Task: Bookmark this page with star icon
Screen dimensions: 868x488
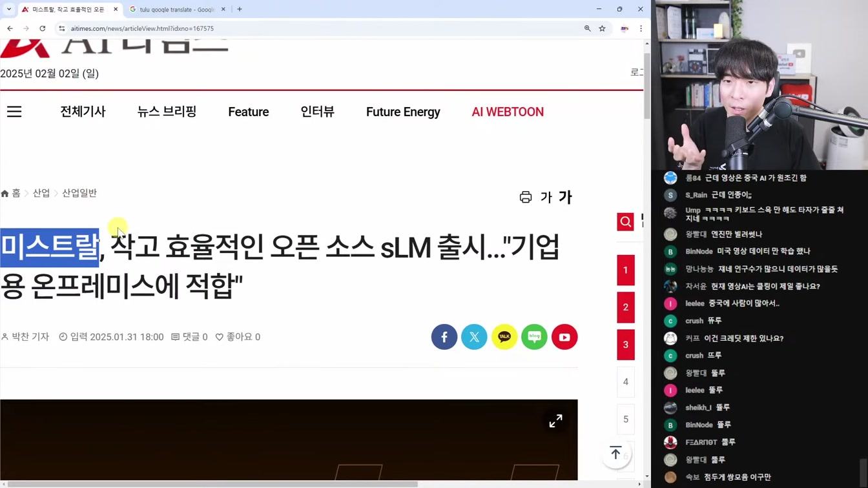Action: pyautogui.click(x=602, y=28)
